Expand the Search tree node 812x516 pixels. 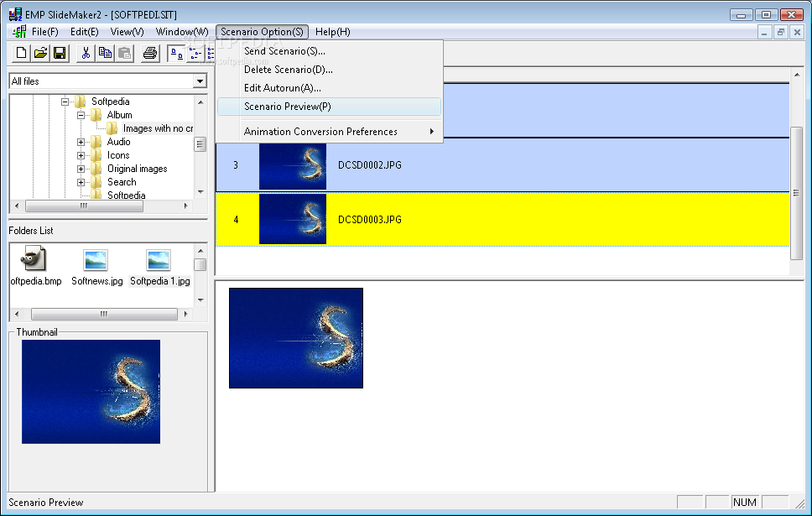[x=81, y=182]
